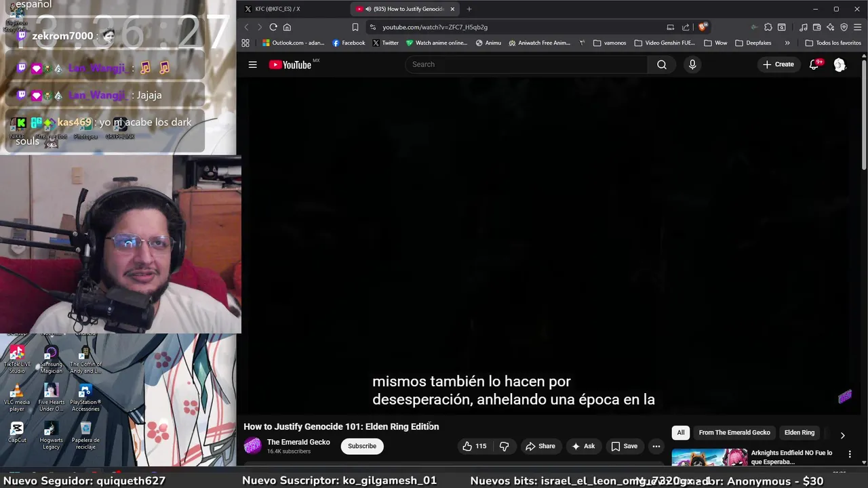Open the Wow bookmarks folder
Image resolution: width=868 pixels, height=488 pixels.
[715, 43]
